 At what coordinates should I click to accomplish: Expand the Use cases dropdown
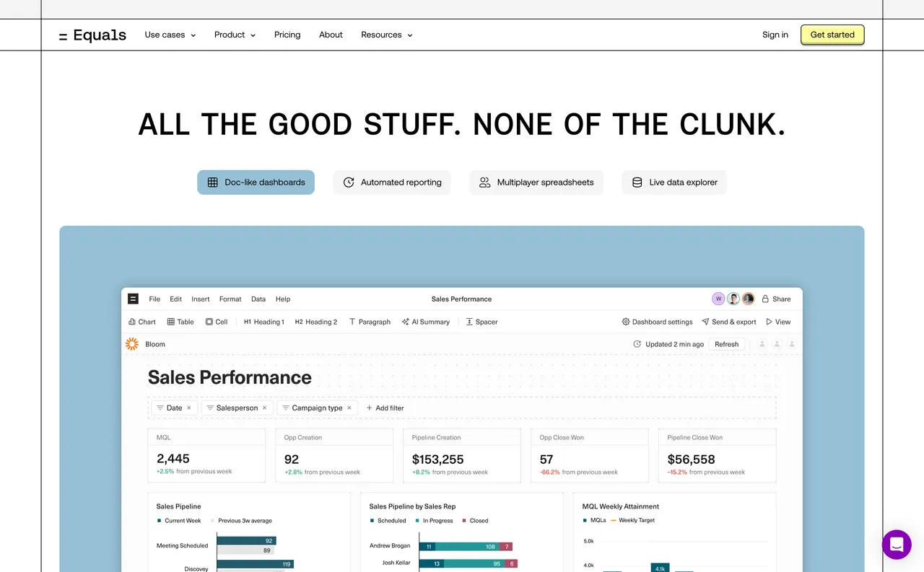click(170, 34)
